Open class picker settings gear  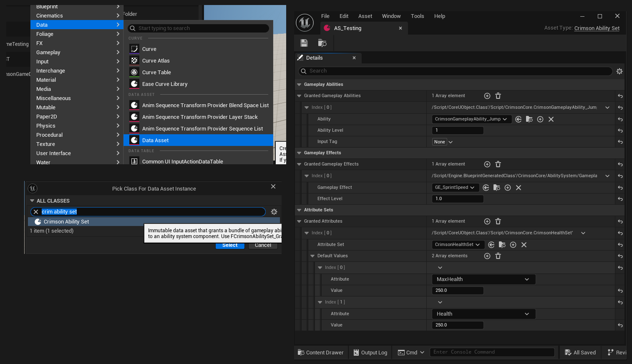click(274, 212)
